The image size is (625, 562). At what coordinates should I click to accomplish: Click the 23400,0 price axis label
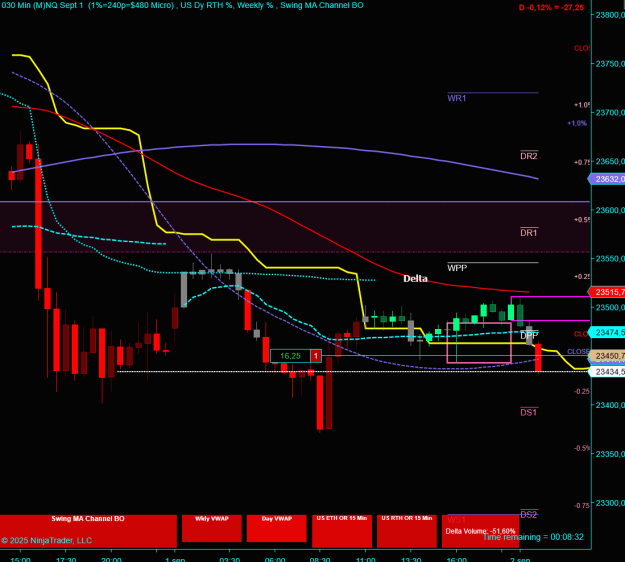click(610, 405)
